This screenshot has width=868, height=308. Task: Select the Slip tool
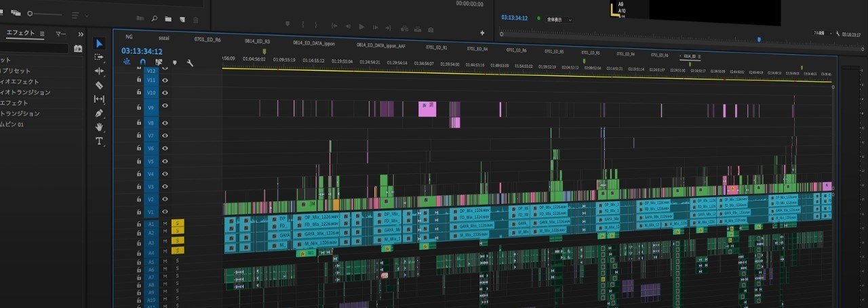click(100, 99)
